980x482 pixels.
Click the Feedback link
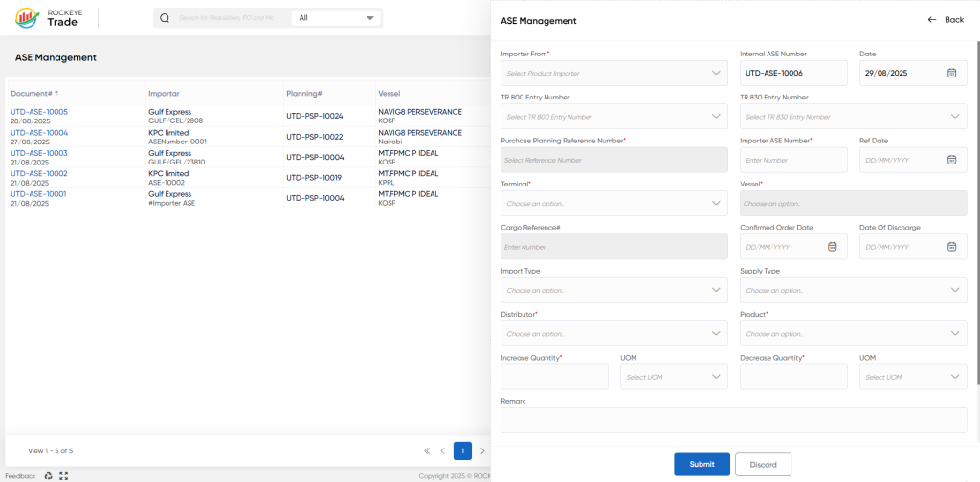click(x=21, y=475)
